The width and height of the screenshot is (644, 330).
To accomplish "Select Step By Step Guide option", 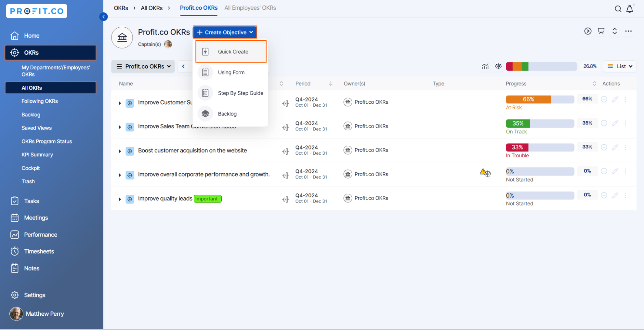I will click(231, 93).
